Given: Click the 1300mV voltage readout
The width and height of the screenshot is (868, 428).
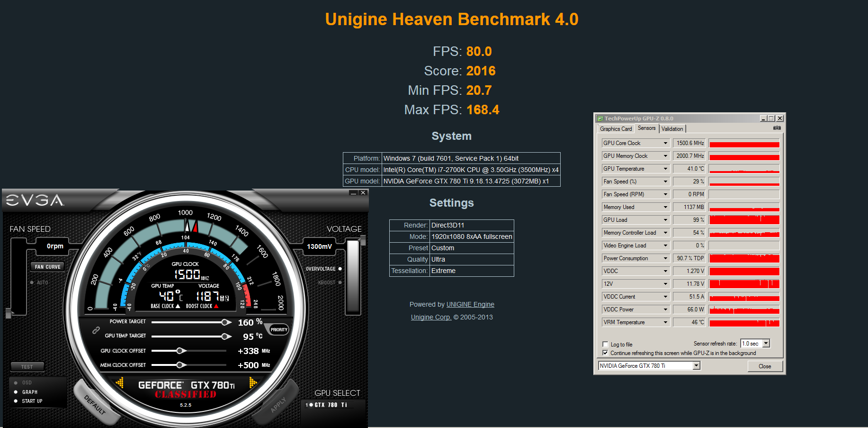Looking at the screenshot, I should click(320, 246).
